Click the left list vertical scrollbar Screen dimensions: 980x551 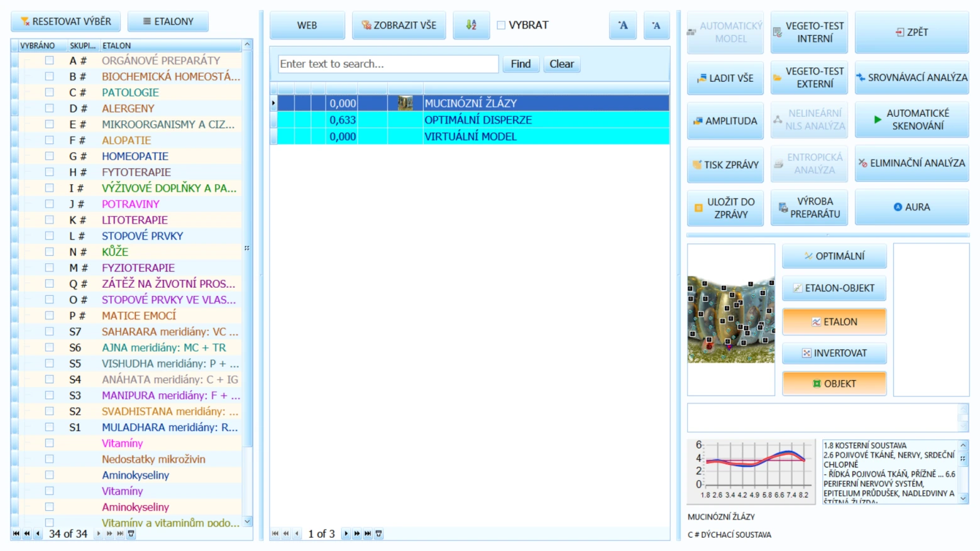click(x=247, y=283)
